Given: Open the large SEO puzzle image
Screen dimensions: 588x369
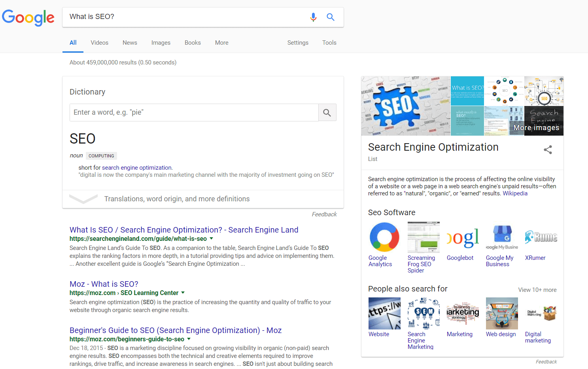Looking at the screenshot, I should pos(406,106).
